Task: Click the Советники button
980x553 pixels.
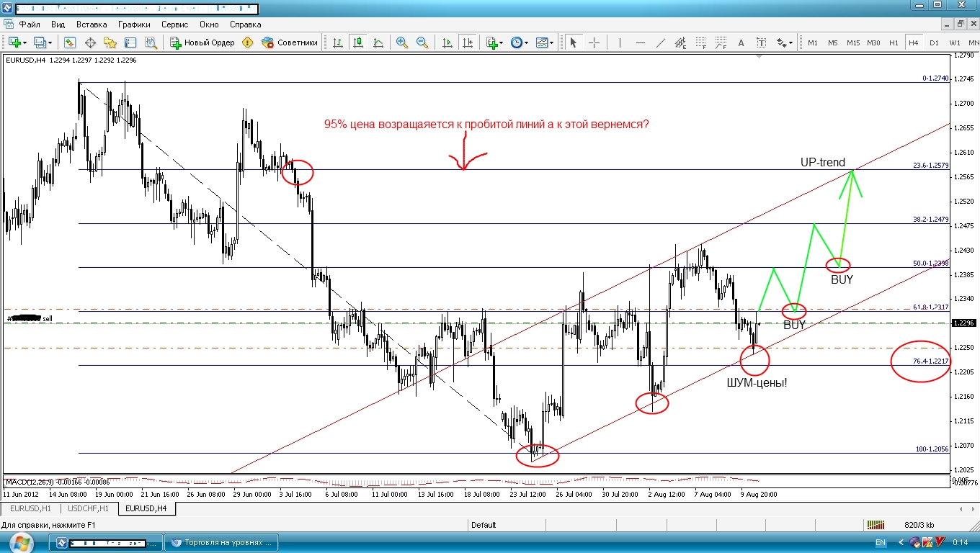Action: tap(290, 42)
